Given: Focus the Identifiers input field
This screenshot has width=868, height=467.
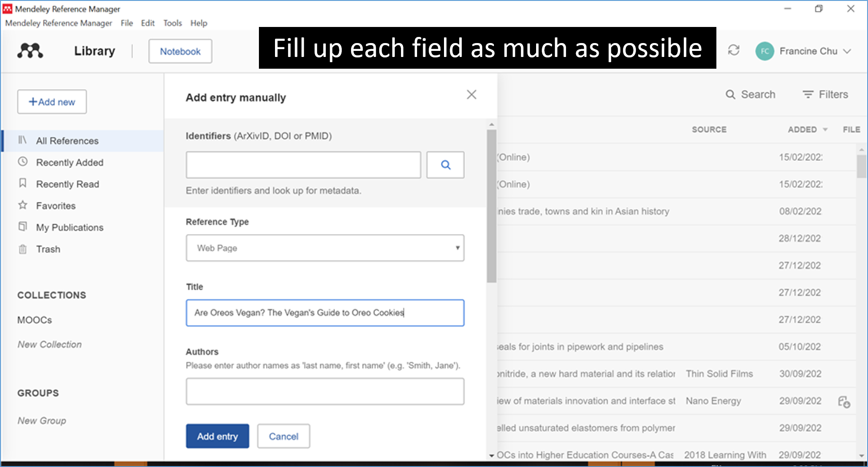Looking at the screenshot, I should pyautogui.click(x=303, y=165).
